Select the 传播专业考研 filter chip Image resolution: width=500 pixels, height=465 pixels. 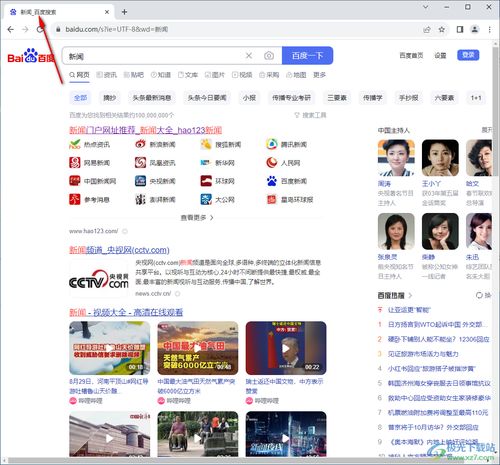[291, 98]
